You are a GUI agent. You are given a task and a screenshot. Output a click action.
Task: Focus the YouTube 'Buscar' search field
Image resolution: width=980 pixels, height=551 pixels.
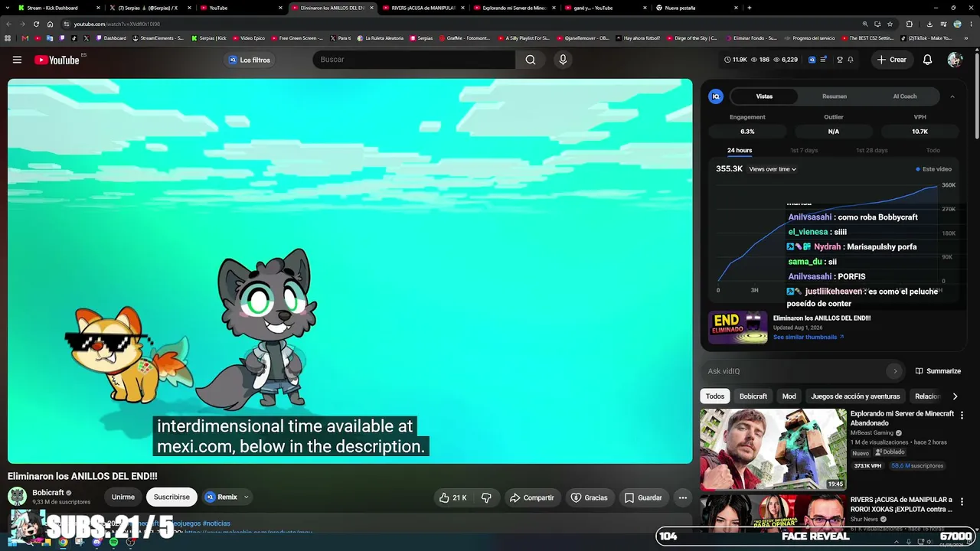tap(414, 60)
